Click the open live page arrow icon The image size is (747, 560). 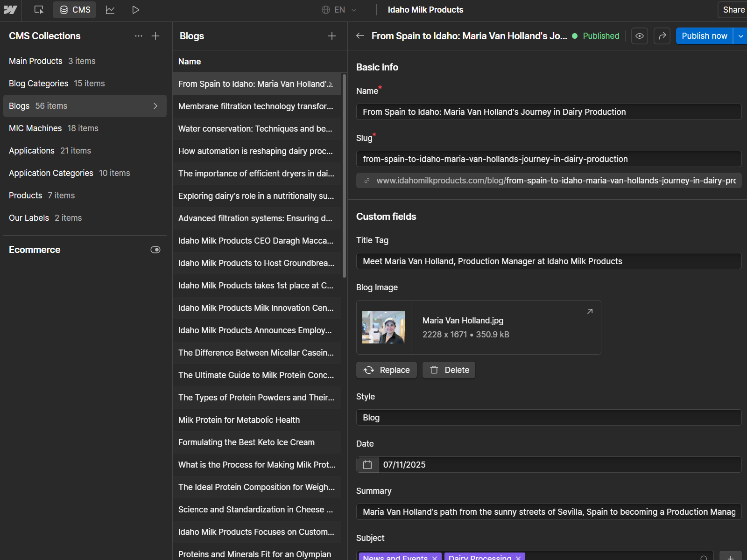click(662, 36)
